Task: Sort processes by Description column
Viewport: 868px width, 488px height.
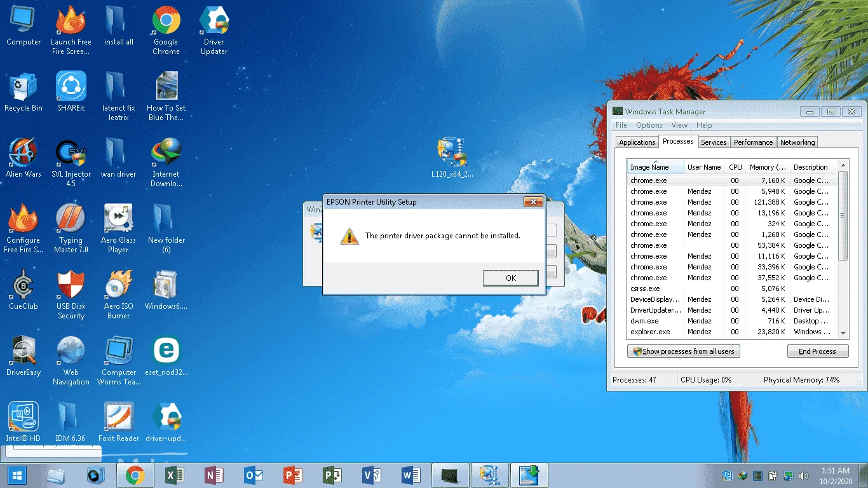Action: [x=814, y=167]
